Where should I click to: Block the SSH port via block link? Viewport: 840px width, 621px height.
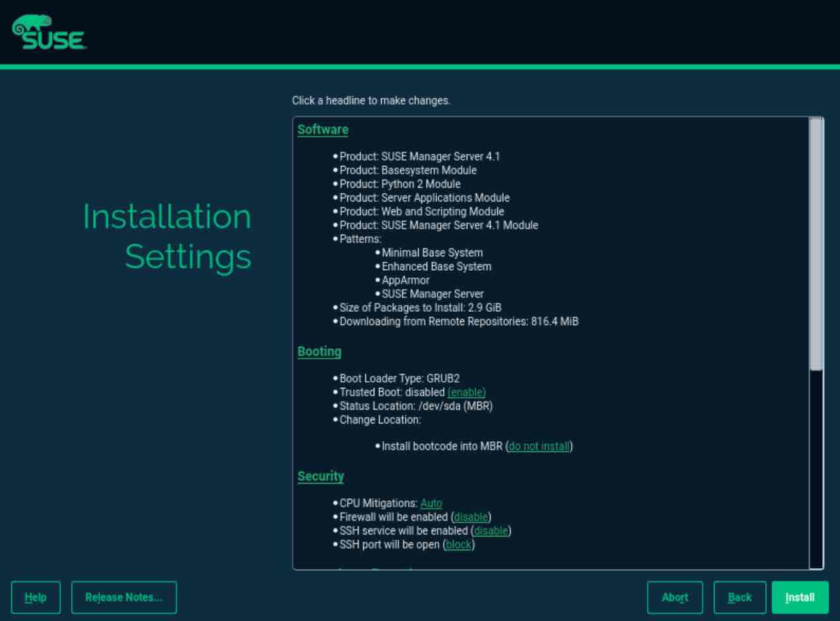click(459, 544)
